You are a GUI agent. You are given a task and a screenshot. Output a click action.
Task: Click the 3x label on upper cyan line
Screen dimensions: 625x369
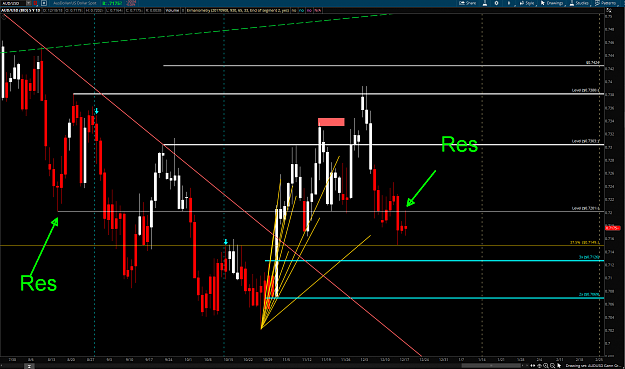pos(589,257)
